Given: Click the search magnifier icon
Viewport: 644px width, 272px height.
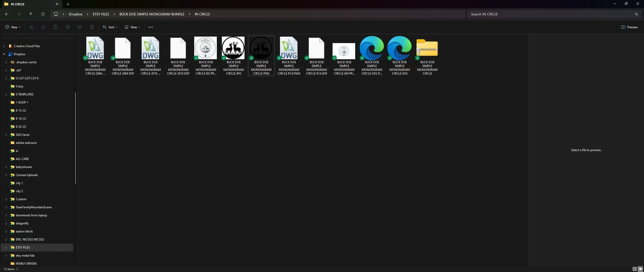Looking at the screenshot, I should click(x=636, y=14).
